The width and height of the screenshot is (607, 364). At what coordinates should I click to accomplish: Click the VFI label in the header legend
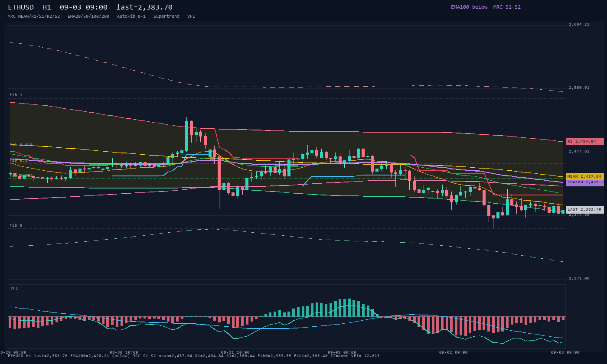pyautogui.click(x=191, y=16)
